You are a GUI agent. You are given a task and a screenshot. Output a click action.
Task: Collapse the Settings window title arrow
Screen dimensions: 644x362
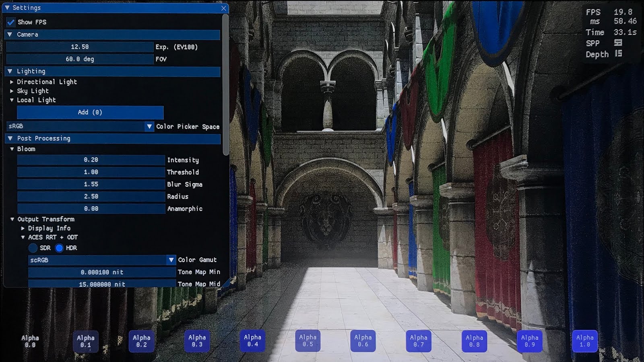tap(7, 8)
